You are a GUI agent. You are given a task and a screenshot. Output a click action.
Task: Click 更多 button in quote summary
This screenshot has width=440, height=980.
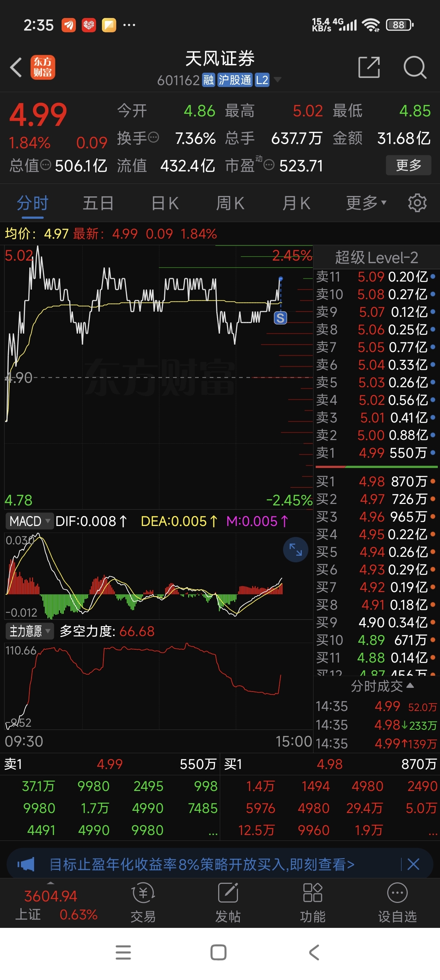tap(408, 165)
